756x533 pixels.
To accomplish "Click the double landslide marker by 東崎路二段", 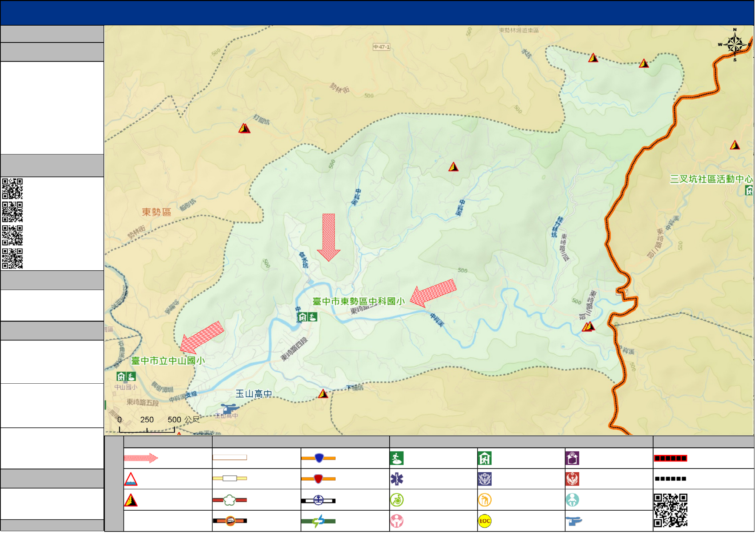I will tap(589, 327).
